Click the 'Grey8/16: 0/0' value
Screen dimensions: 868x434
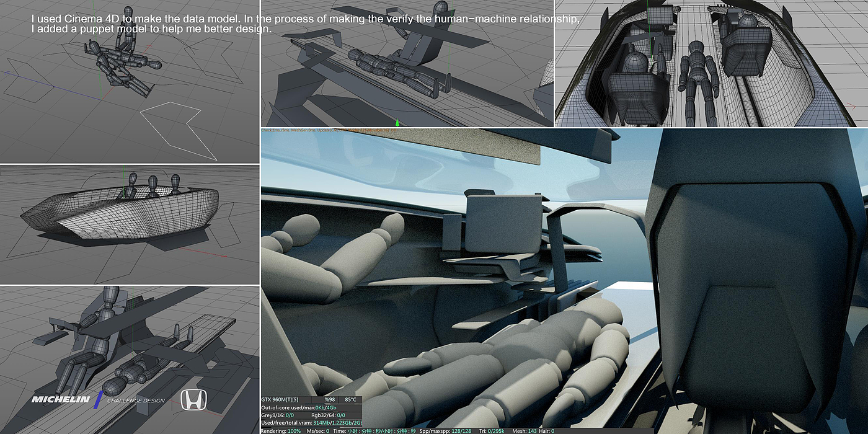(278, 415)
